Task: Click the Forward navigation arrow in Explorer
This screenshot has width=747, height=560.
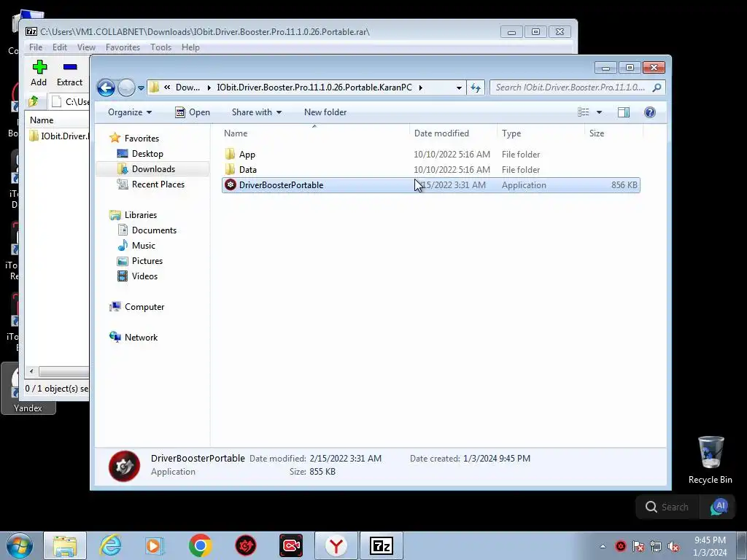Action: click(126, 87)
